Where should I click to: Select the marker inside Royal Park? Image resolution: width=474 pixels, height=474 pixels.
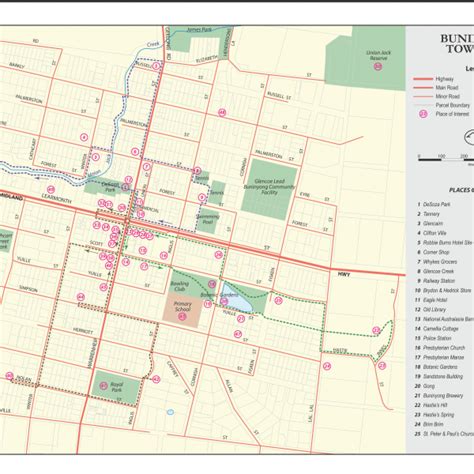click(104, 386)
